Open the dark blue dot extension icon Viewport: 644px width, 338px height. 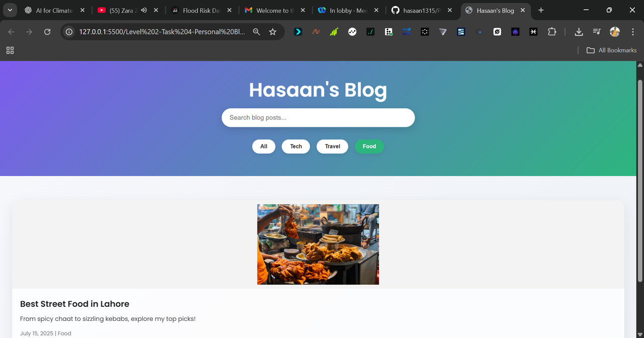click(x=479, y=32)
